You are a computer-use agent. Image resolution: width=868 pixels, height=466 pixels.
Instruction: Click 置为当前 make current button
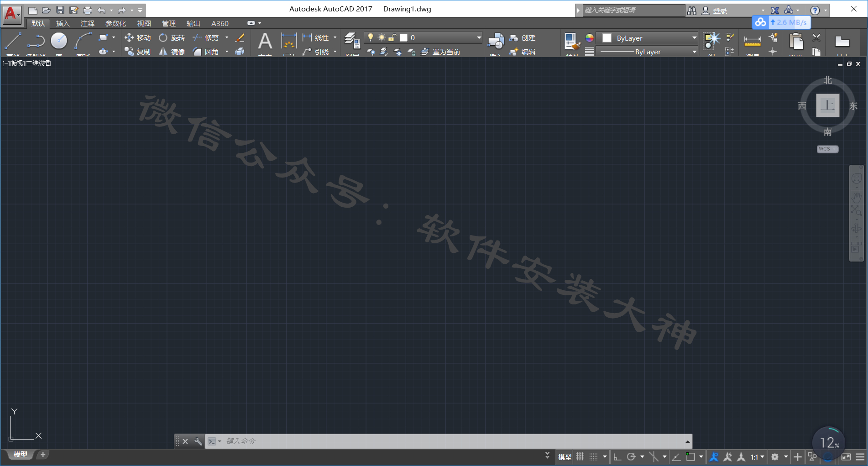coord(441,52)
